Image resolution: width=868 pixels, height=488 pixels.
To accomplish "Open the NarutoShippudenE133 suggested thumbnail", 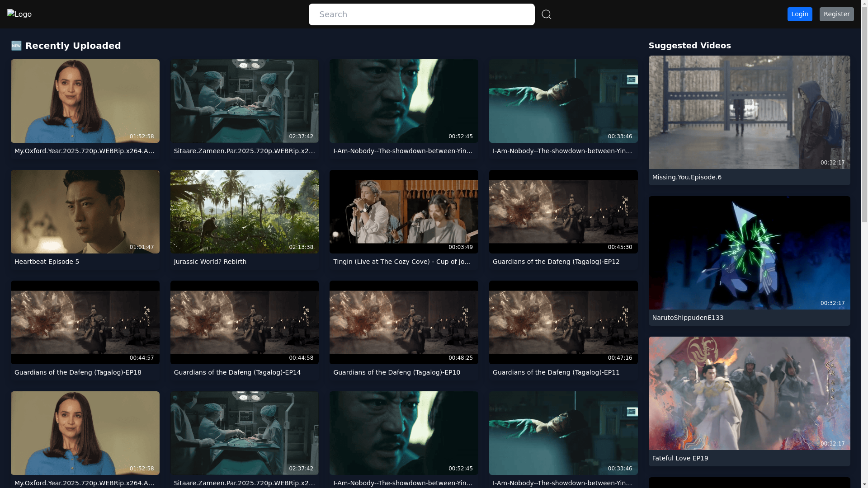I will point(749,253).
